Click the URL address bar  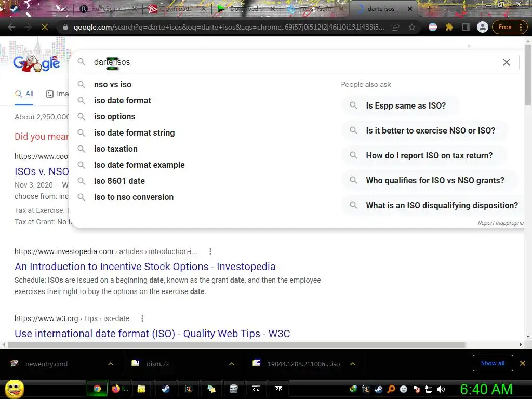point(229,27)
